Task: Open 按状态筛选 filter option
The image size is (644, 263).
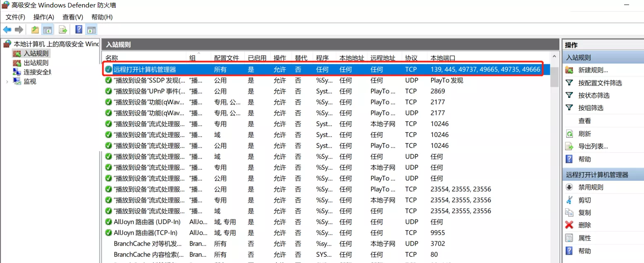Action: pos(593,95)
